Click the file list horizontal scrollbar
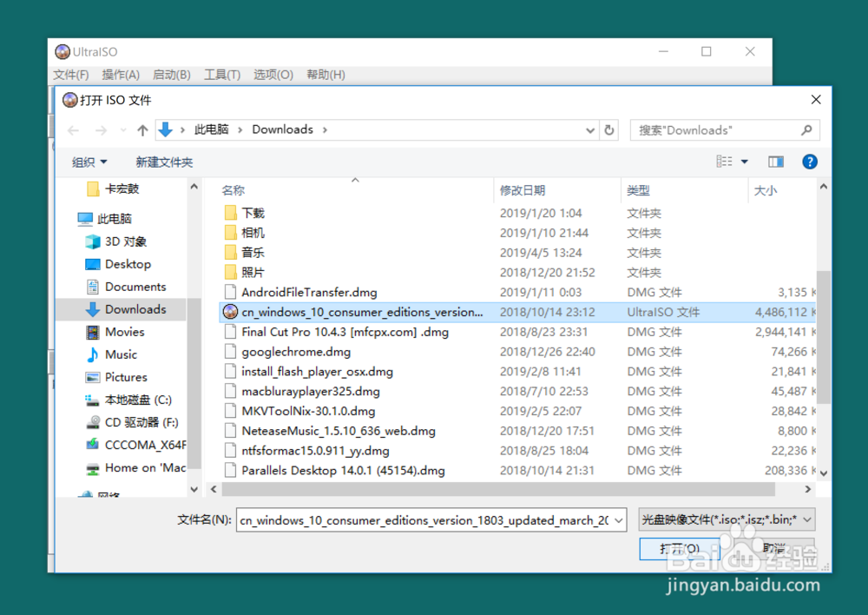 [x=498, y=489]
